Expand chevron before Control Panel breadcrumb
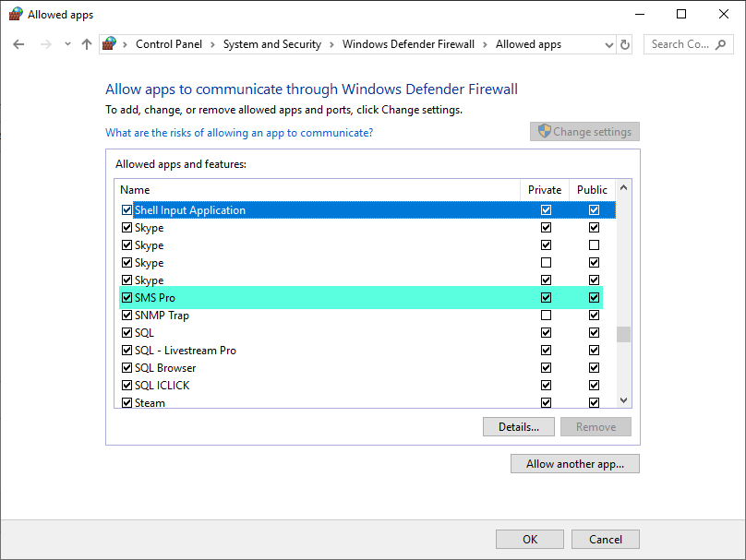Image resolution: width=746 pixels, height=560 pixels. coord(126,44)
